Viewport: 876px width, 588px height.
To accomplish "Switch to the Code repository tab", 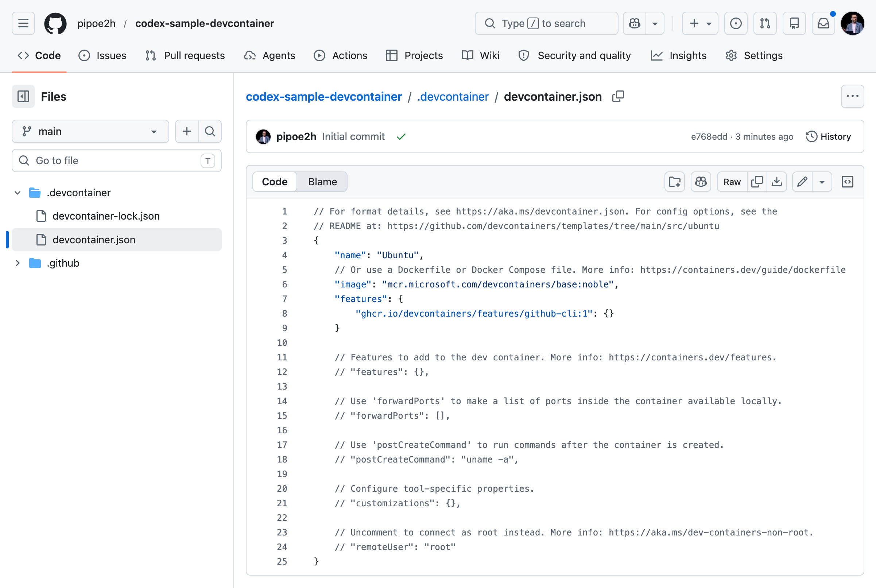I will click(x=39, y=55).
